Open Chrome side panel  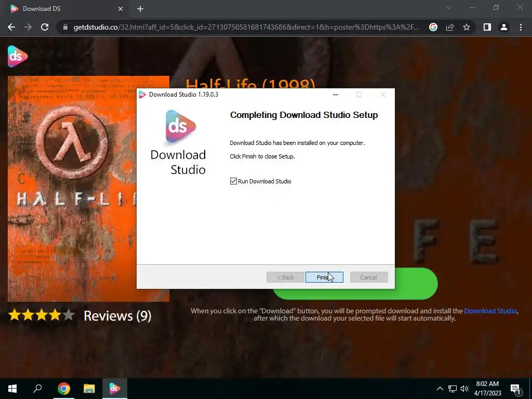point(487,27)
